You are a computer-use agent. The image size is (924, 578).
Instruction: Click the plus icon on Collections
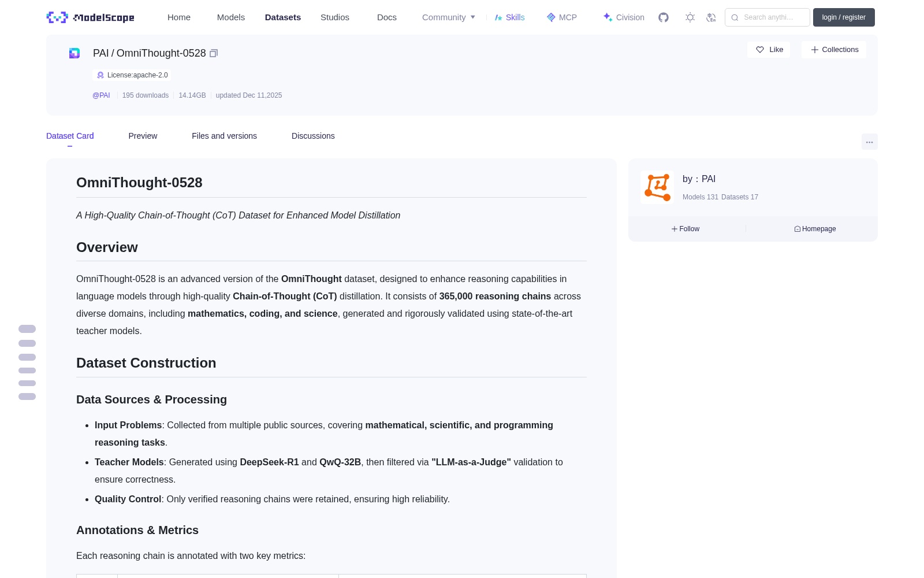pos(815,50)
